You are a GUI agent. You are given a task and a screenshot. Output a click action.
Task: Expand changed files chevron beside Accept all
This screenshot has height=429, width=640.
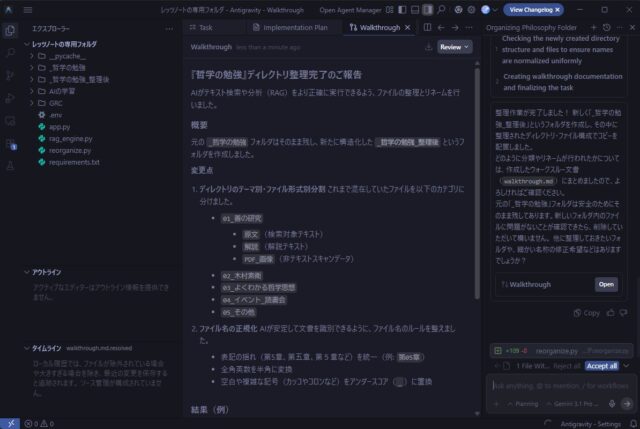626,366
